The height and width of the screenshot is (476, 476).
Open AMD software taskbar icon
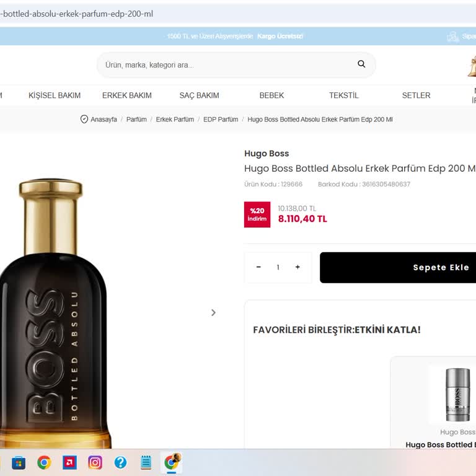pos(69,462)
